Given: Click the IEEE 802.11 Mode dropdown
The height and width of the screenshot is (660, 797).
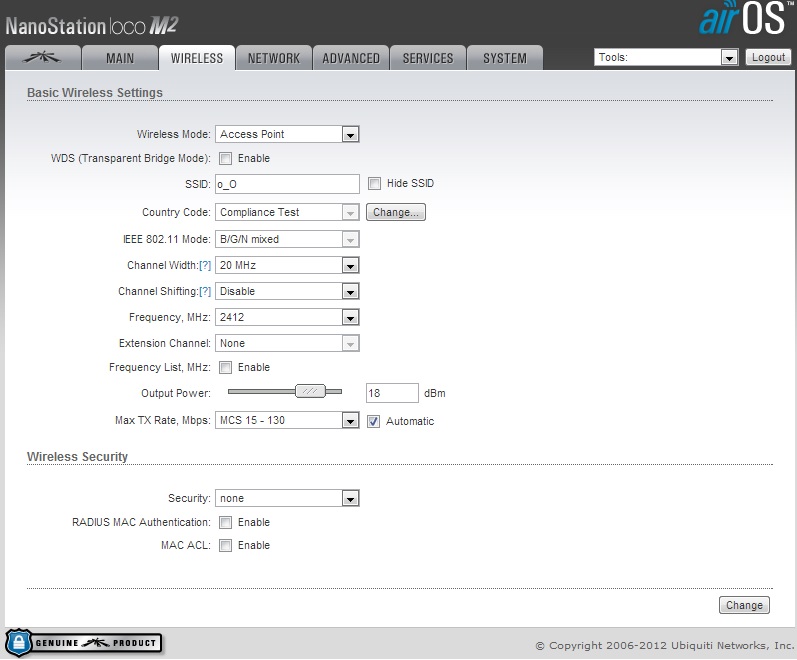Looking at the screenshot, I should [287, 239].
